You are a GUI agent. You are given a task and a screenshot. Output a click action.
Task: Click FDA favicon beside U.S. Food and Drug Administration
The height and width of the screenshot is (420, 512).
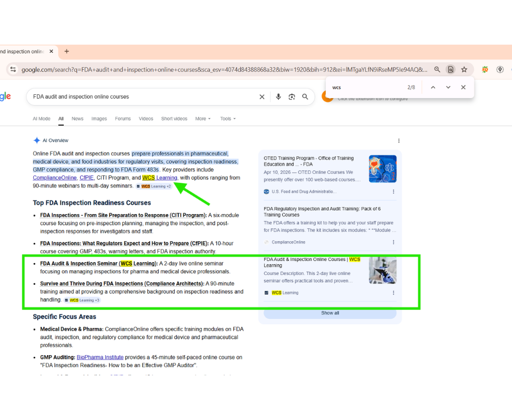[266, 192]
